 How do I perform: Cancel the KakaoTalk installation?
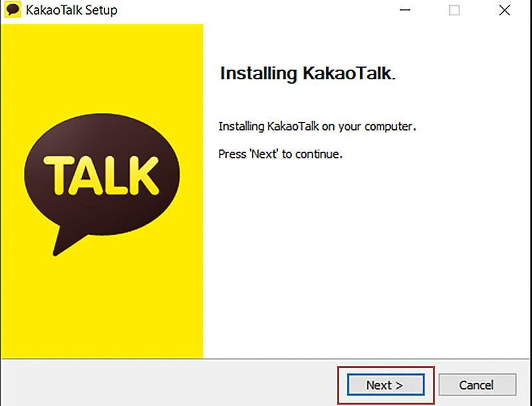477,385
